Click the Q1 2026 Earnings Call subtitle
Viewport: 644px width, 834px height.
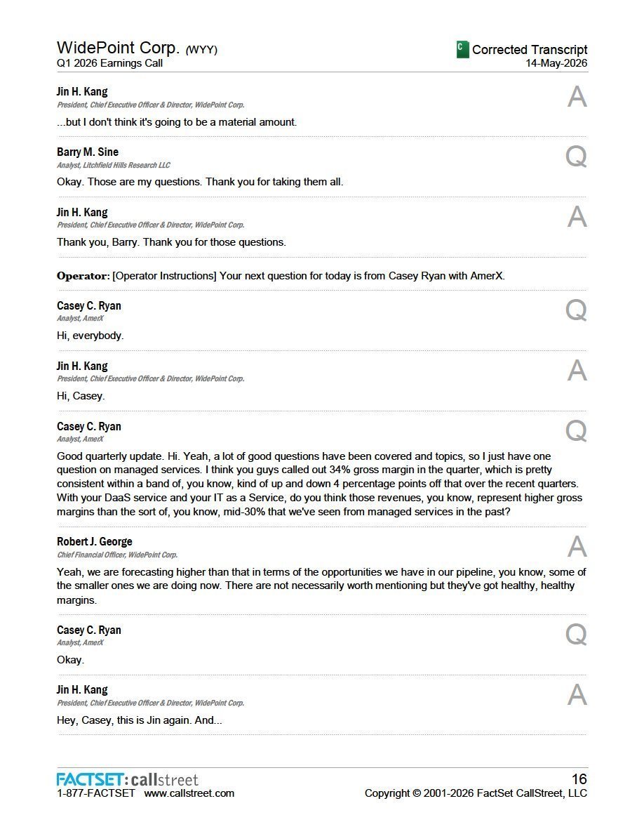click(x=109, y=63)
